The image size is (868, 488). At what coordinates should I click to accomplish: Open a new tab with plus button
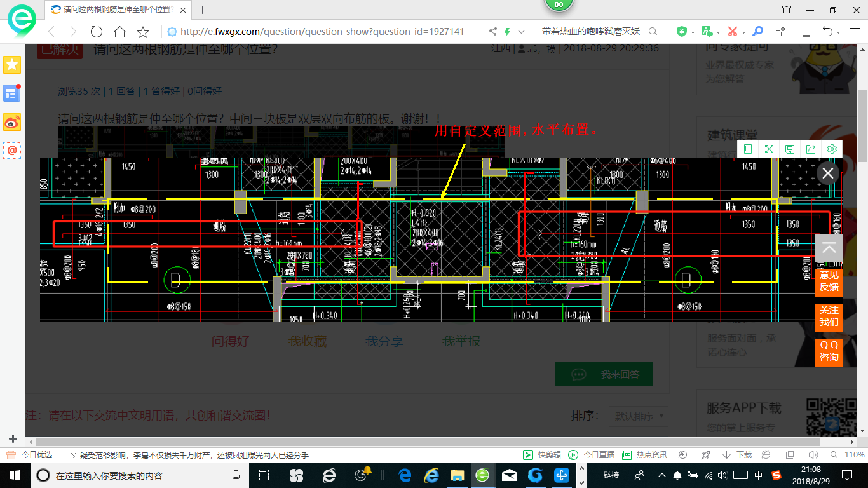203,10
